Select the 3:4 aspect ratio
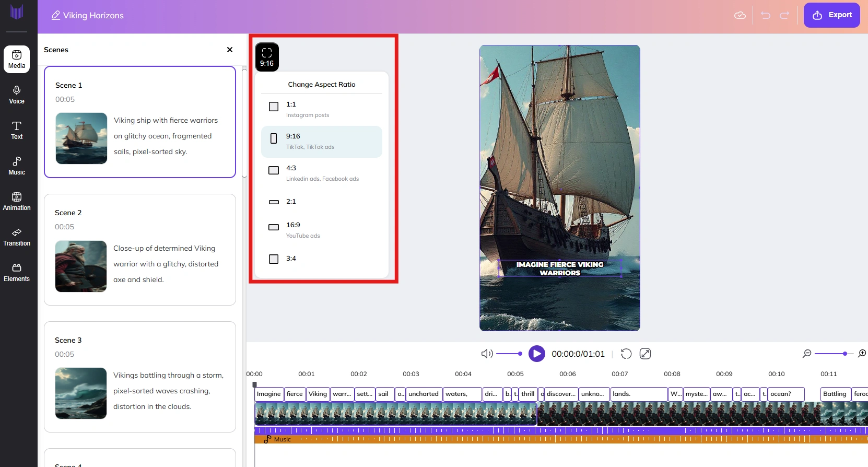Screen dimensions: 868x467 322,259
